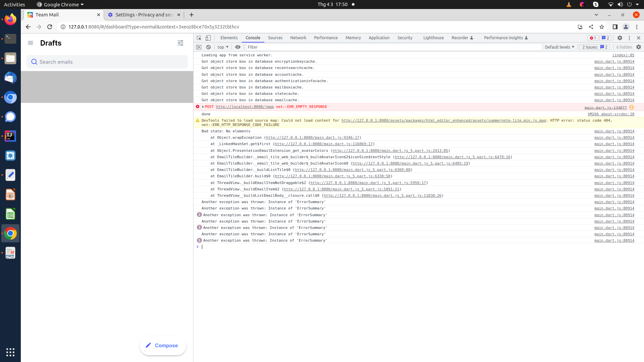Expand the POST jmap error details
The width and height of the screenshot is (644, 362).
click(203, 107)
